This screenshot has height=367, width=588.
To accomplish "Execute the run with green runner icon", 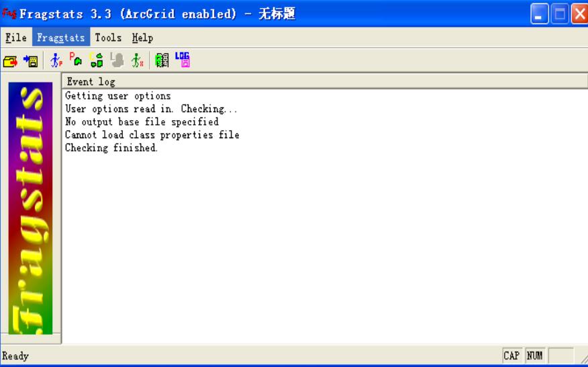I will pos(137,60).
